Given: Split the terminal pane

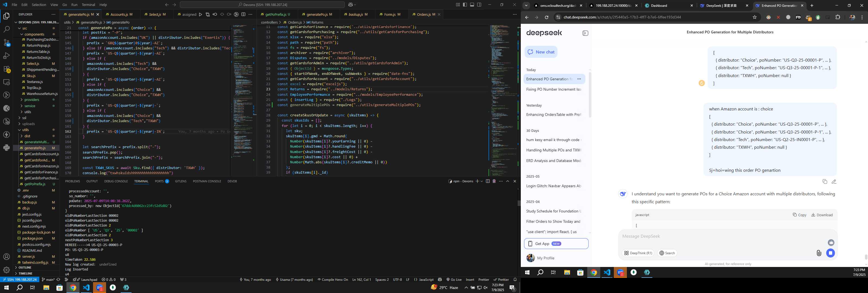Looking at the screenshot, I should 488,181.
